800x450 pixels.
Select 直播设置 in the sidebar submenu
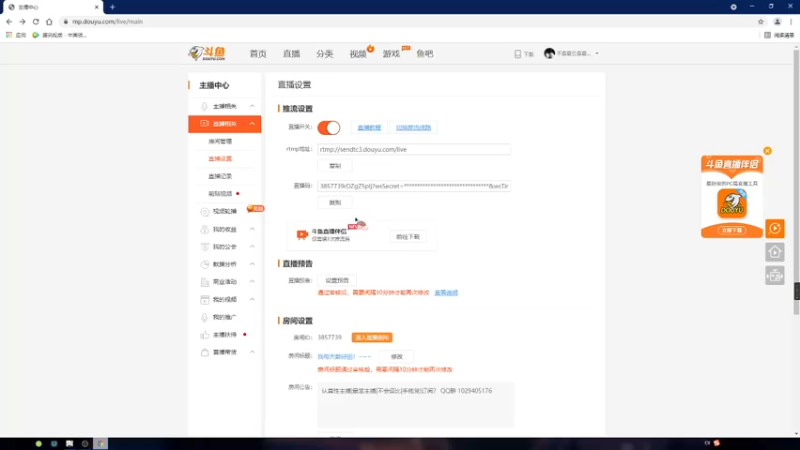220,159
